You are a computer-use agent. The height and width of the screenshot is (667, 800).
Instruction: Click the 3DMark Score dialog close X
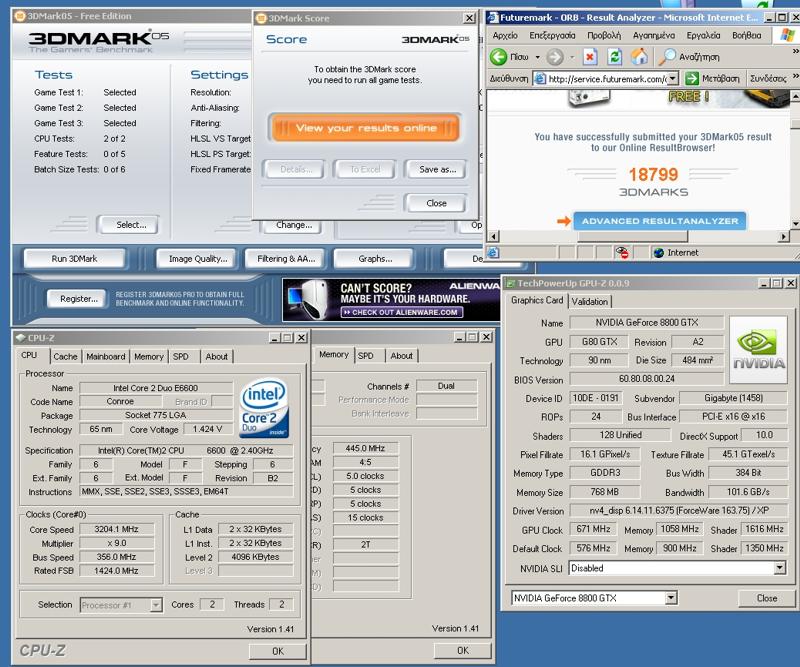click(x=469, y=18)
